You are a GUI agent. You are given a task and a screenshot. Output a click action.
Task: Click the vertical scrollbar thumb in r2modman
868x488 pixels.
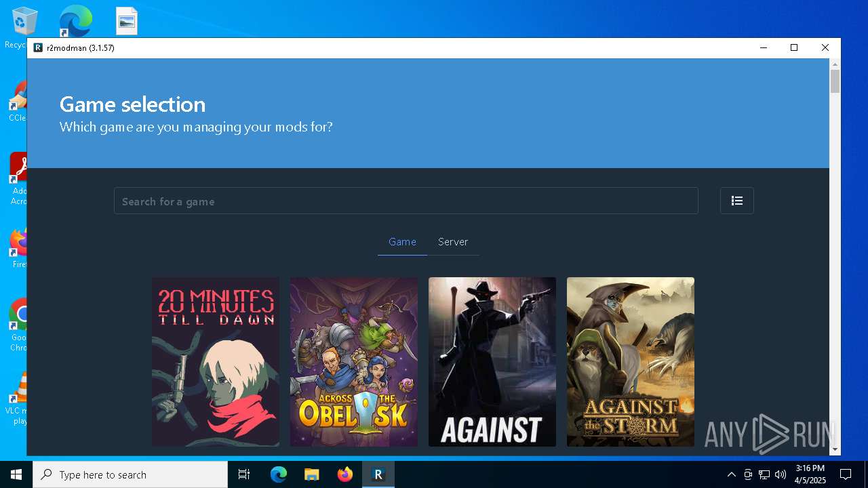point(835,81)
